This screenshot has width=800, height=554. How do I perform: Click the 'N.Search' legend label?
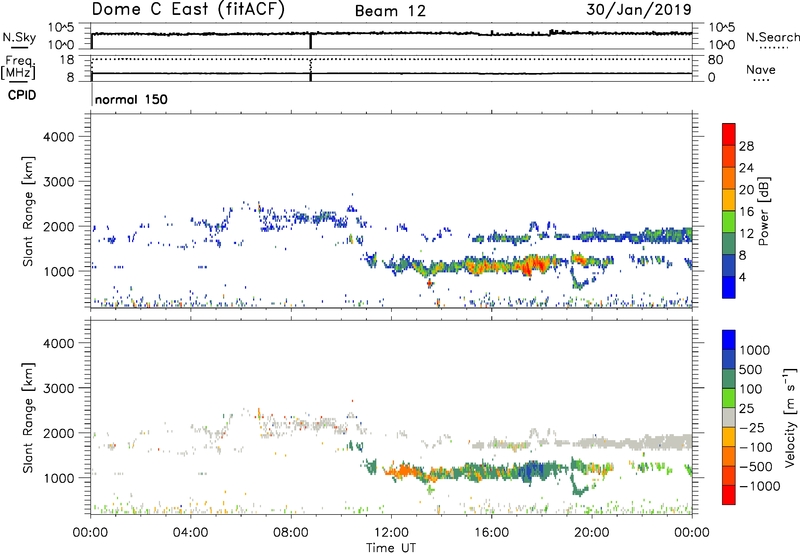pyautogui.click(x=772, y=37)
